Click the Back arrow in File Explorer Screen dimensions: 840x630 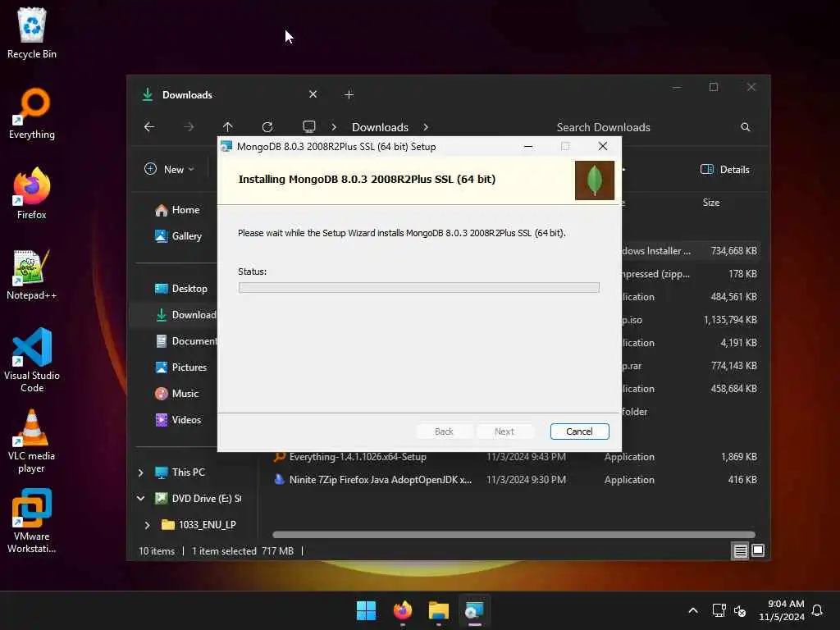pos(149,127)
